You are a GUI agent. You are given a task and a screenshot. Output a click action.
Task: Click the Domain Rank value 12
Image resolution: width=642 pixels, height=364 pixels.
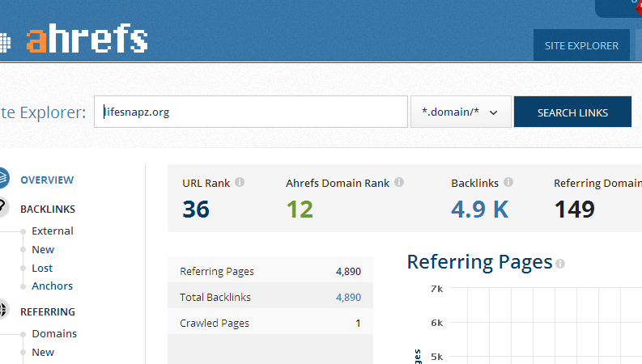coord(300,209)
